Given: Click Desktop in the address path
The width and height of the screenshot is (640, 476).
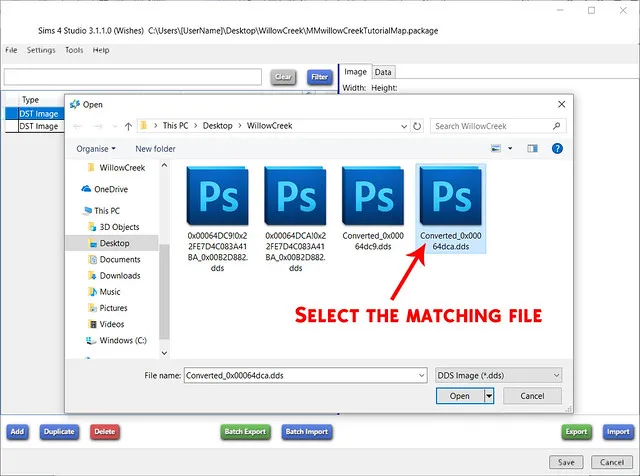Looking at the screenshot, I should point(218,126).
